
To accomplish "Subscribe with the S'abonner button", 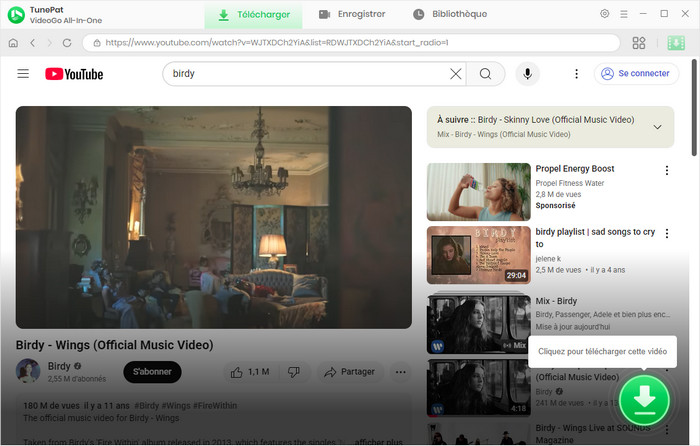I will (x=152, y=372).
